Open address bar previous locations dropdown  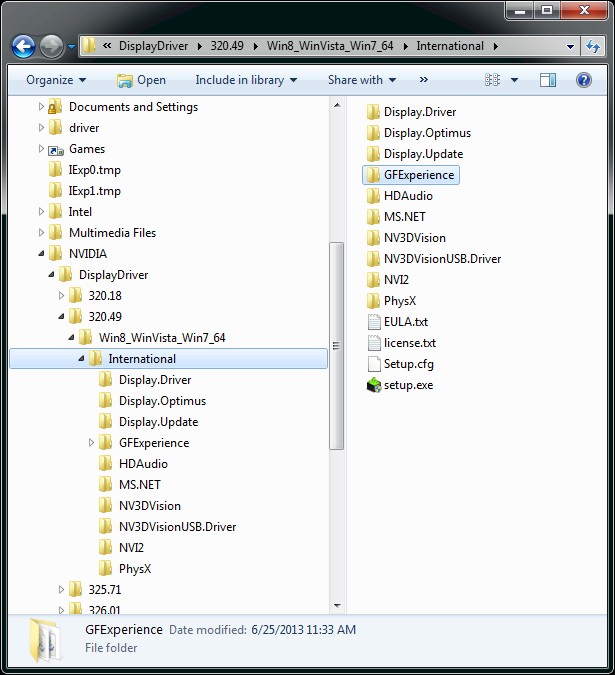[570, 46]
